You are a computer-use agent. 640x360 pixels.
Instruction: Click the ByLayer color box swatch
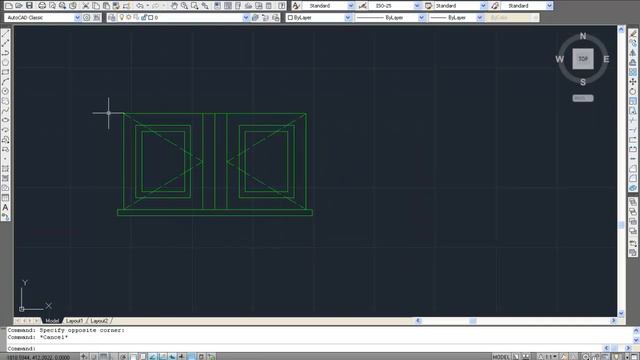(x=290, y=18)
